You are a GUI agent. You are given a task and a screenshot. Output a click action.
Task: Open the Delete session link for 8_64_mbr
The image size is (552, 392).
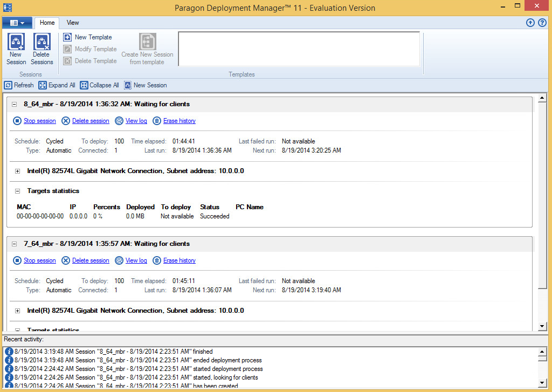(x=91, y=121)
